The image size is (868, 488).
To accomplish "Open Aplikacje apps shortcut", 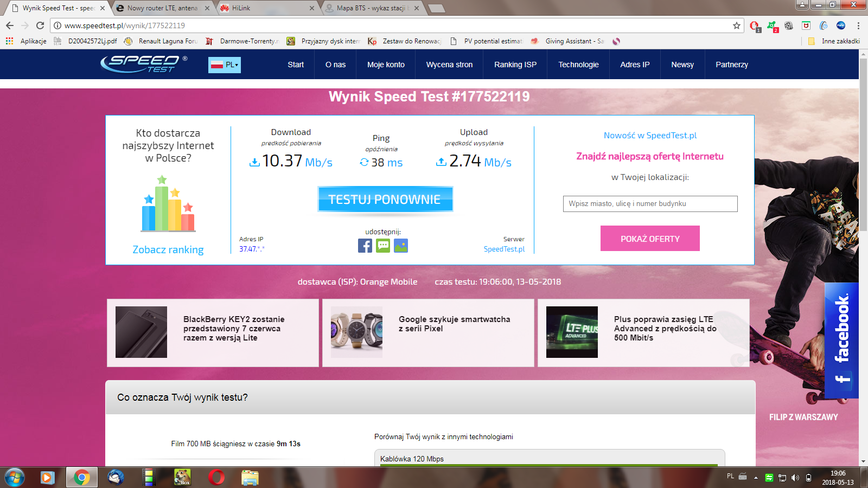I will click(26, 41).
